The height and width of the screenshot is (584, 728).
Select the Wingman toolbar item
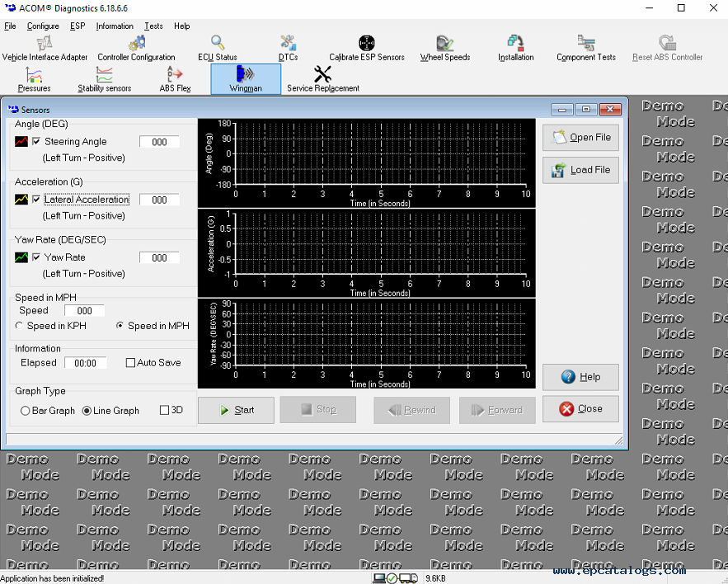246,79
